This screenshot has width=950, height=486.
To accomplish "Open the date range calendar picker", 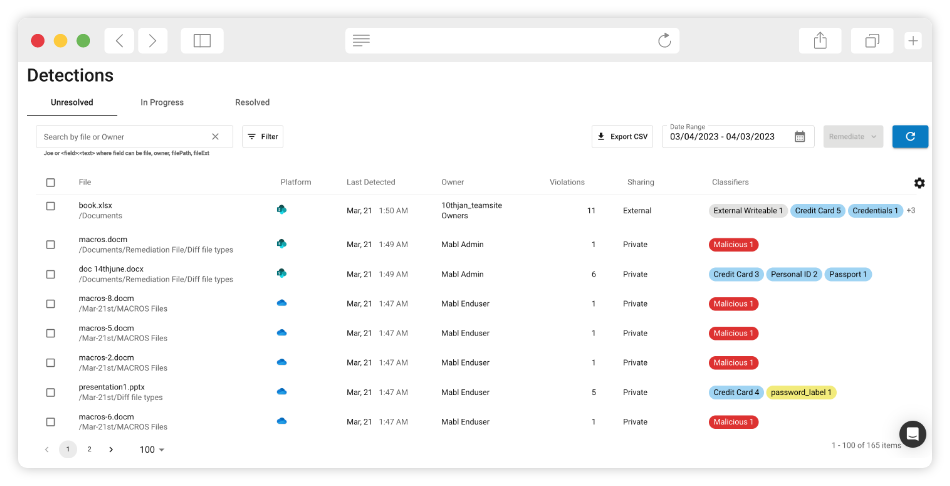I will [800, 137].
